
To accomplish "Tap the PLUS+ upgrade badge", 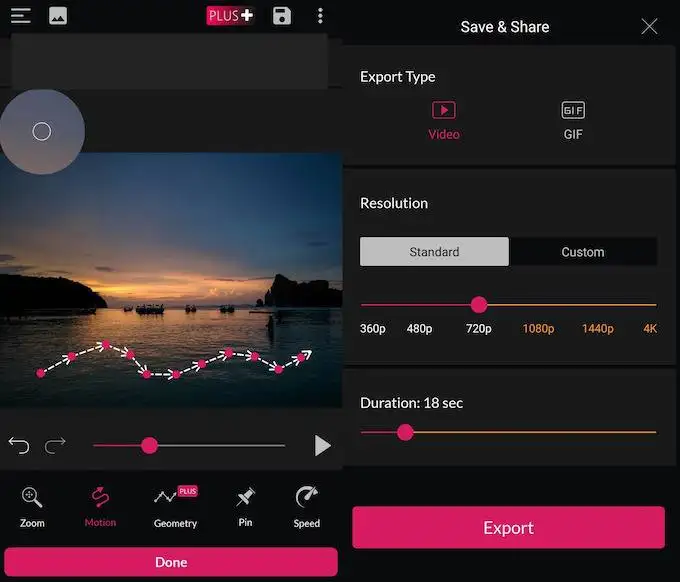I will click(230, 16).
